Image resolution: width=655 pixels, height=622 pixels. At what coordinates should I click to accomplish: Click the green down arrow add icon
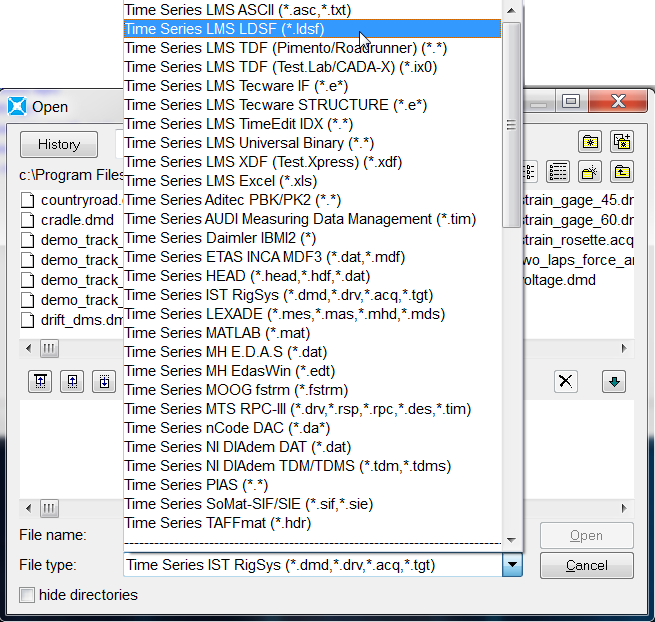[614, 381]
